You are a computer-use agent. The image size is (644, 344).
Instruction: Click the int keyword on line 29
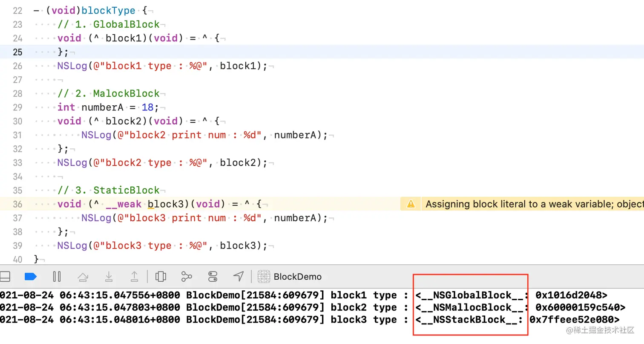[67, 107]
